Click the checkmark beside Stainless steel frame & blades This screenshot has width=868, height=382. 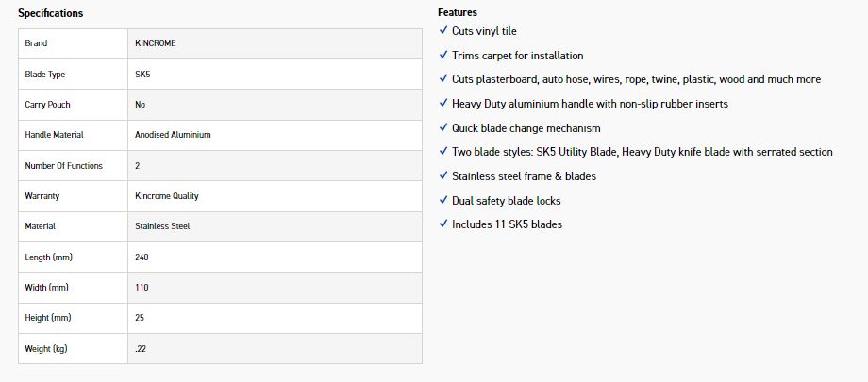coord(442,175)
